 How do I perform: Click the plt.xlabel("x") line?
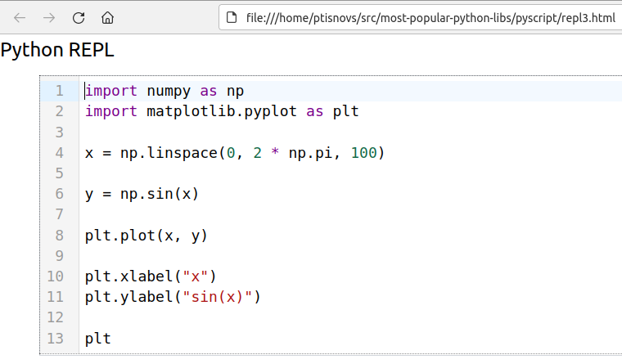tap(151, 276)
